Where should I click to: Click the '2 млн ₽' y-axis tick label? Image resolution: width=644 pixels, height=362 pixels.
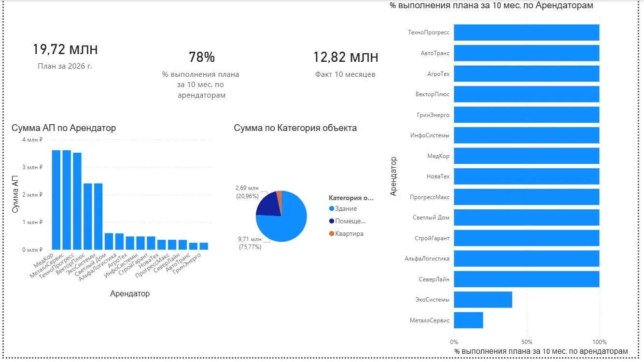coord(32,195)
